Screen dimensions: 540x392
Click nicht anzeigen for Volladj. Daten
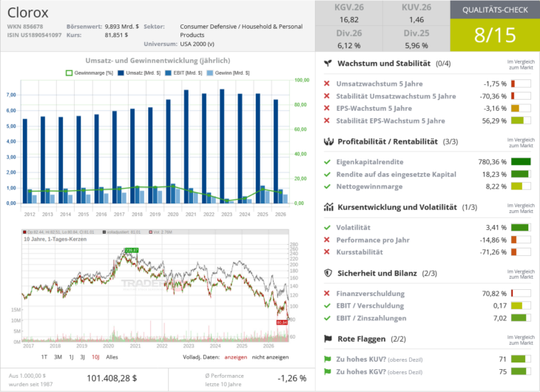click(x=270, y=357)
